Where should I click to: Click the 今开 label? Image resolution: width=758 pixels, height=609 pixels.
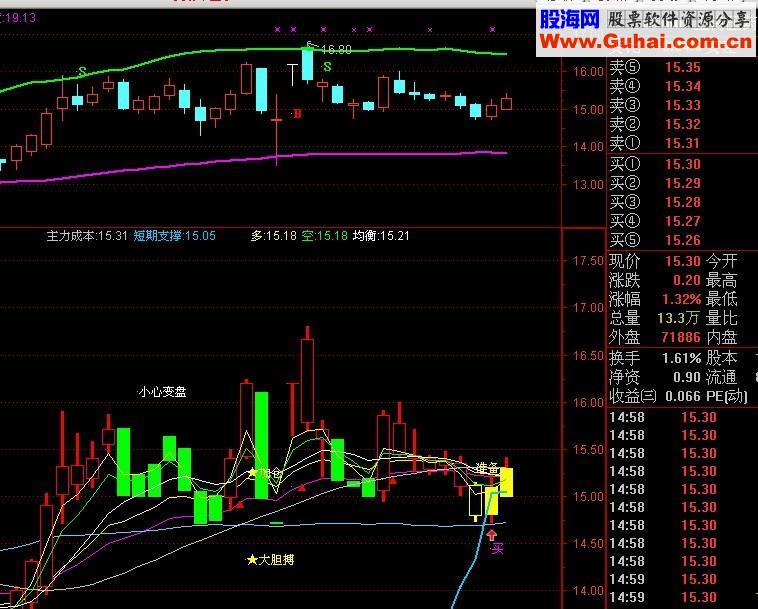point(721,261)
